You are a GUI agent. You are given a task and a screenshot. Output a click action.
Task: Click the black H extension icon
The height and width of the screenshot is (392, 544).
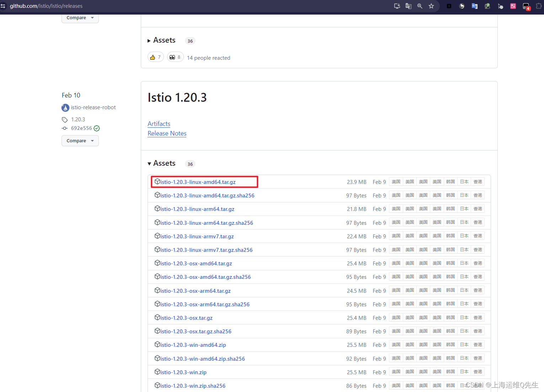[x=449, y=6]
